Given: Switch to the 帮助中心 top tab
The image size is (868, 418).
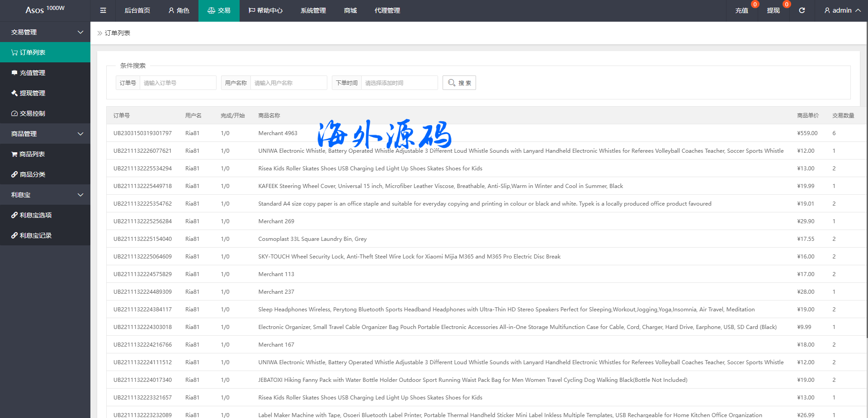Looking at the screenshot, I should (x=265, y=10).
